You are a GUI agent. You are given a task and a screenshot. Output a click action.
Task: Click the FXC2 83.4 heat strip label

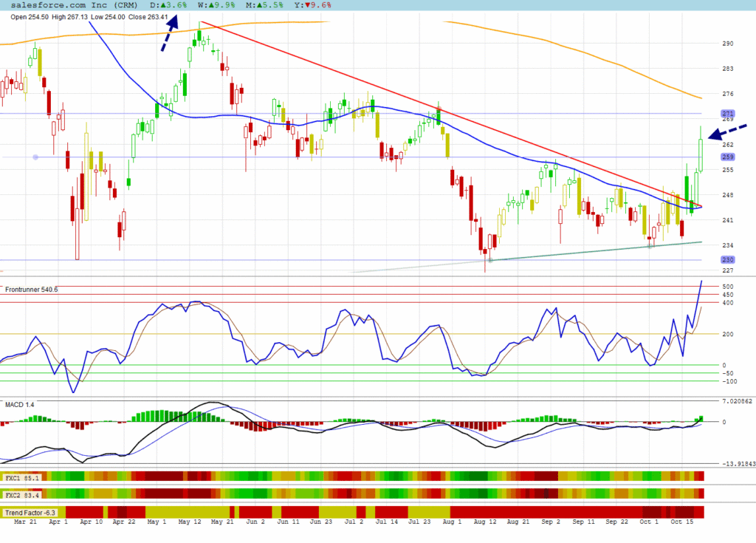point(22,494)
